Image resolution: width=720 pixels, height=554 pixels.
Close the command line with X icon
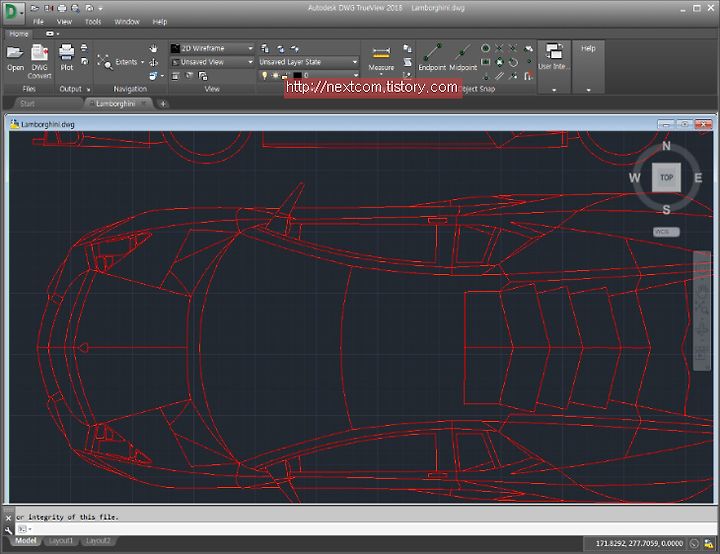tap(8, 518)
